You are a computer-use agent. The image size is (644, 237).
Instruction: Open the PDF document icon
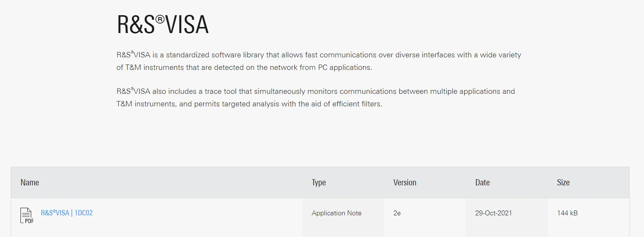[27, 215]
